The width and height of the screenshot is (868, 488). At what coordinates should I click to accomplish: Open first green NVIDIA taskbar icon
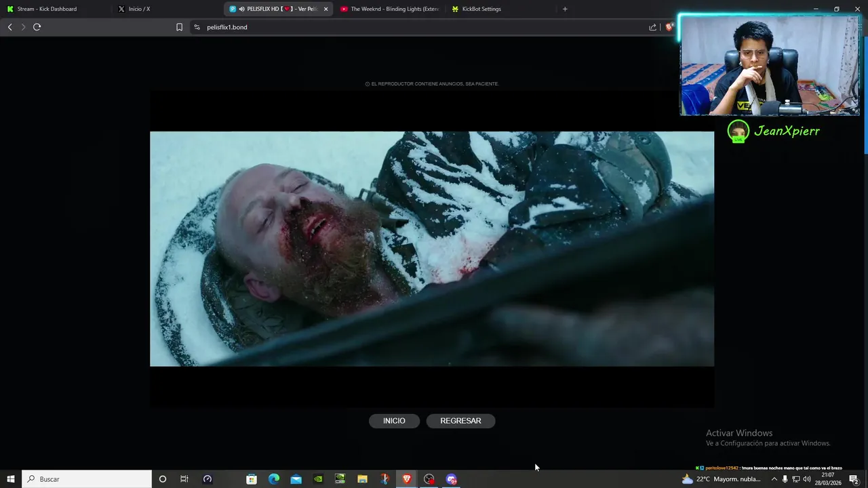318,479
